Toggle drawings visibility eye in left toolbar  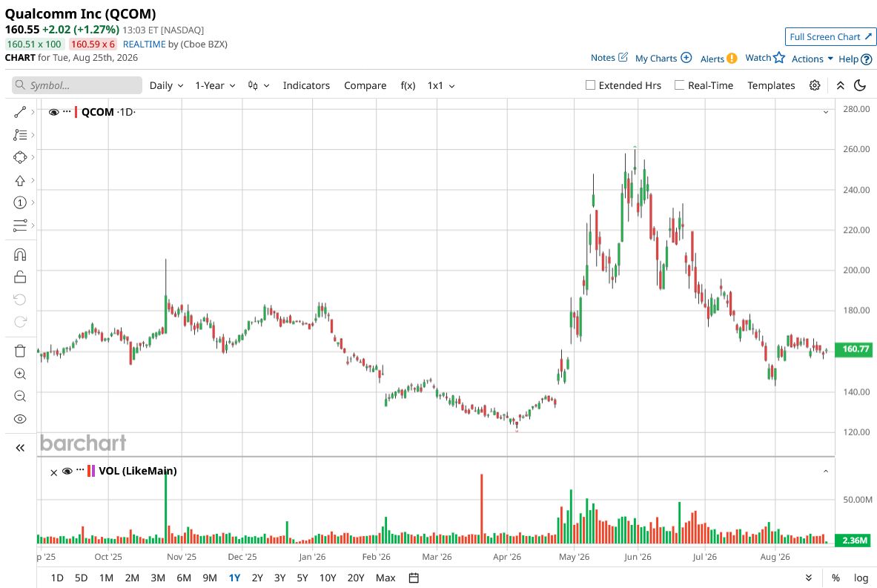pos(19,419)
